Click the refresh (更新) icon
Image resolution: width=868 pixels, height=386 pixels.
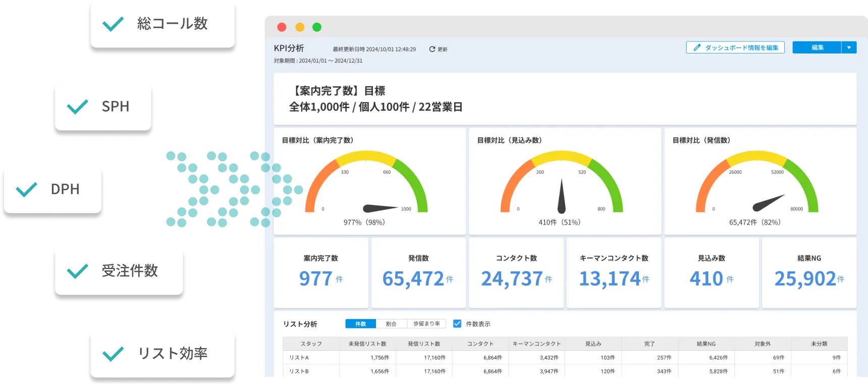click(x=432, y=49)
